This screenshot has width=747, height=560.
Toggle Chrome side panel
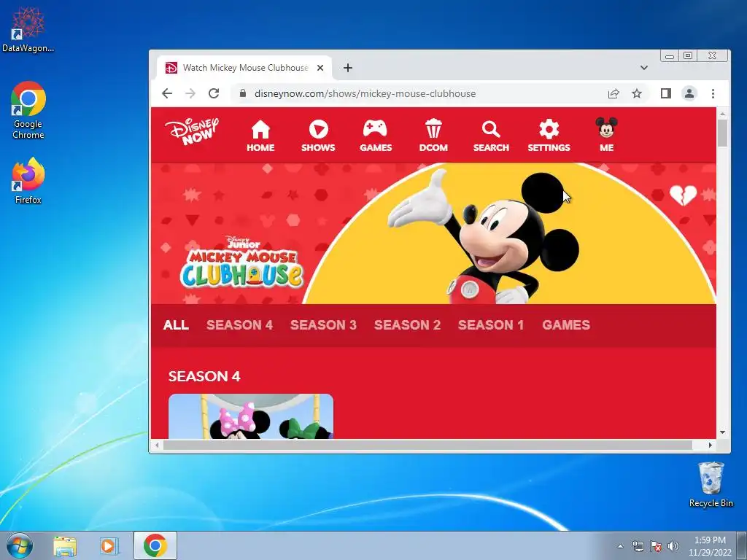point(665,93)
